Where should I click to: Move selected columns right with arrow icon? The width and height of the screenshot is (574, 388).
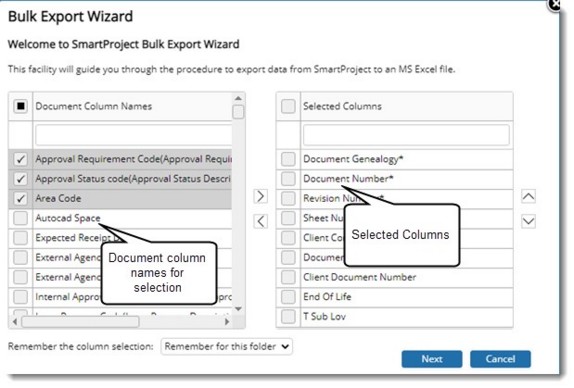(x=260, y=197)
